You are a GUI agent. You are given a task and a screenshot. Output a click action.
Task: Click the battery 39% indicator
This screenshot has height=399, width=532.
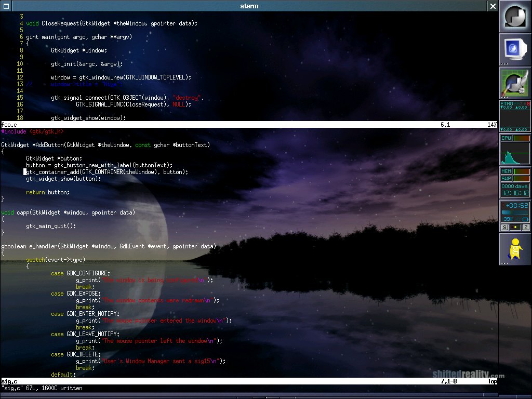(508, 219)
